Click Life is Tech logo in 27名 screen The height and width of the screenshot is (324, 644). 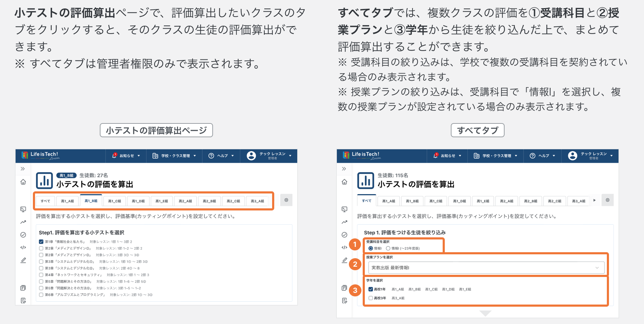pos(40,155)
